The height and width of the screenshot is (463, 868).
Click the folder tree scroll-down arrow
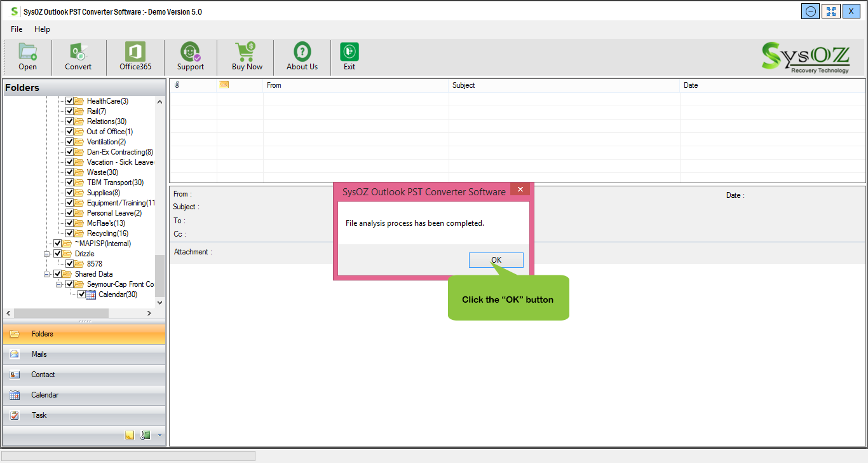(x=159, y=303)
